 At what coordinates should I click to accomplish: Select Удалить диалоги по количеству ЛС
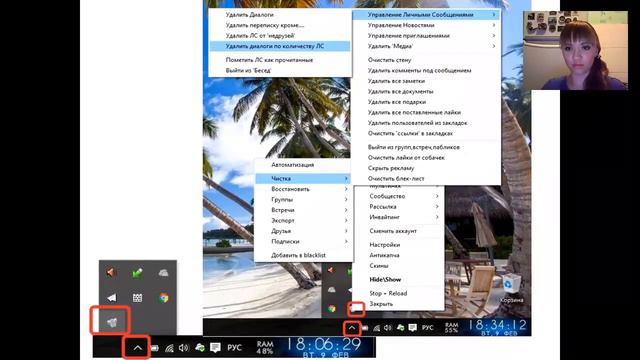280,46
